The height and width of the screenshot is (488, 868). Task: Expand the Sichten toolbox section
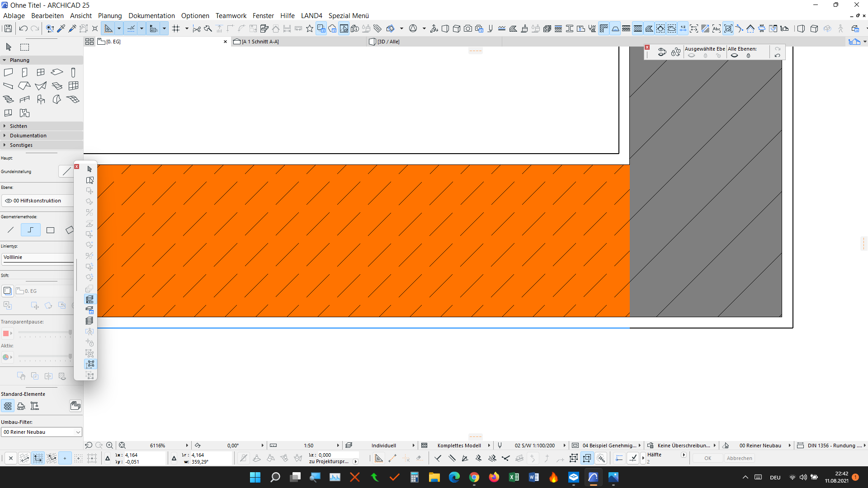coord(18,126)
